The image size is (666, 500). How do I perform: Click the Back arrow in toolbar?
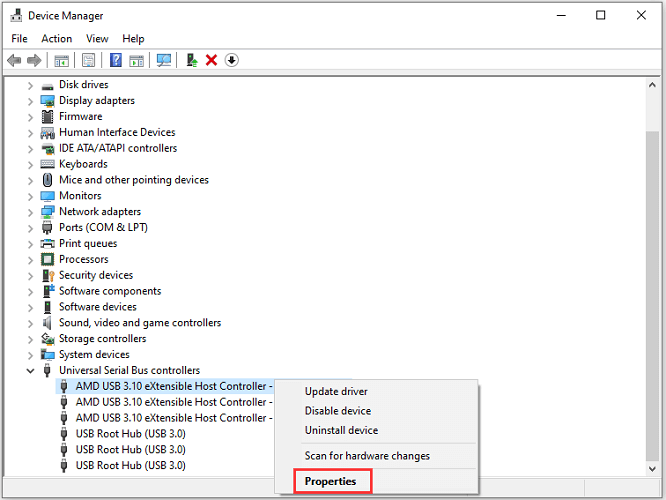[14, 60]
